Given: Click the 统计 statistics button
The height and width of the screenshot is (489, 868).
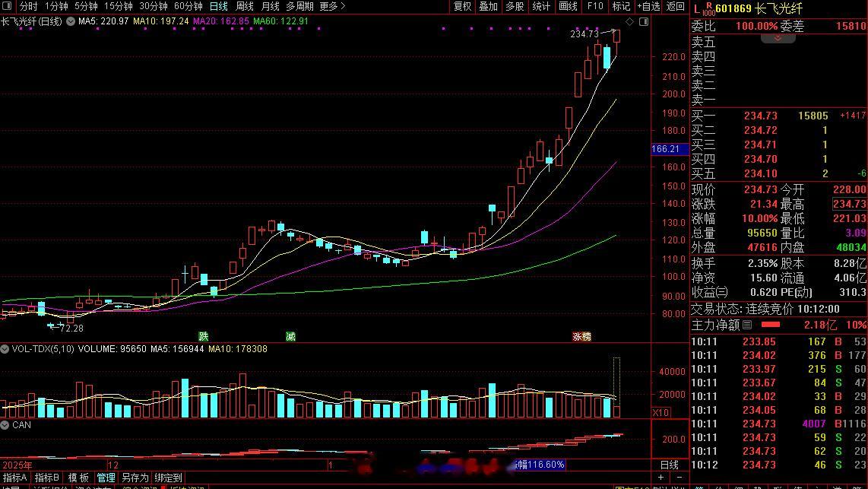Looking at the screenshot, I should tap(541, 6).
